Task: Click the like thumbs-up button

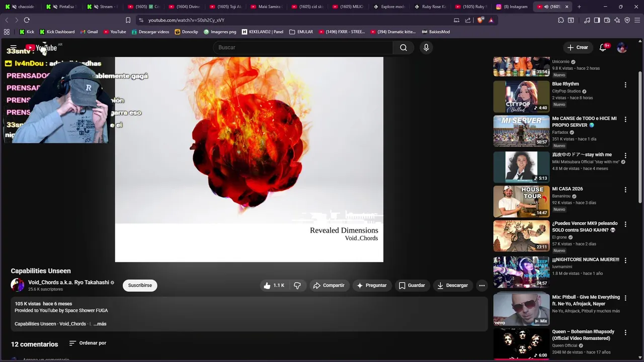Action: pyautogui.click(x=274, y=285)
